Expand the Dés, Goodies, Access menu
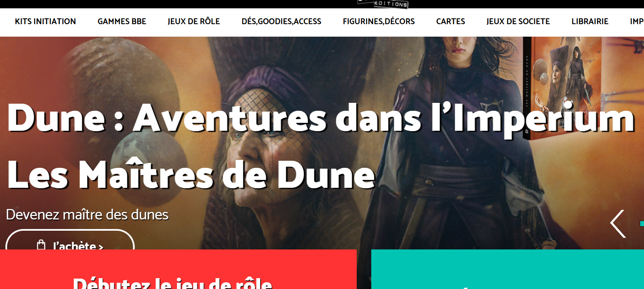 click(281, 21)
